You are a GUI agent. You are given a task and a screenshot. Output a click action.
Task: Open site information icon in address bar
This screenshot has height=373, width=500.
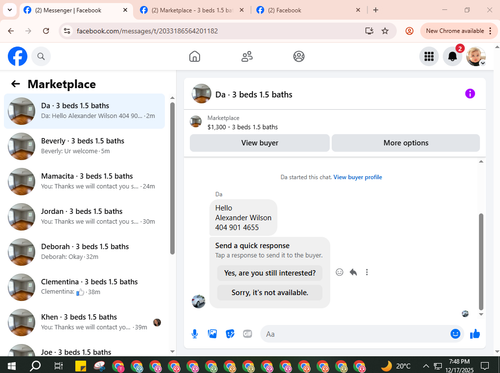[67, 31]
